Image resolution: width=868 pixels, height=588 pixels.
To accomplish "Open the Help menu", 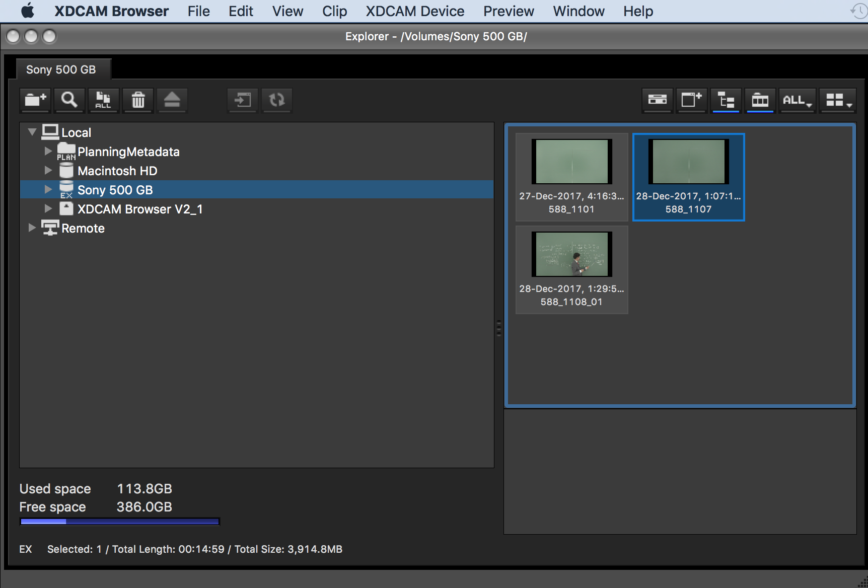I will (638, 11).
